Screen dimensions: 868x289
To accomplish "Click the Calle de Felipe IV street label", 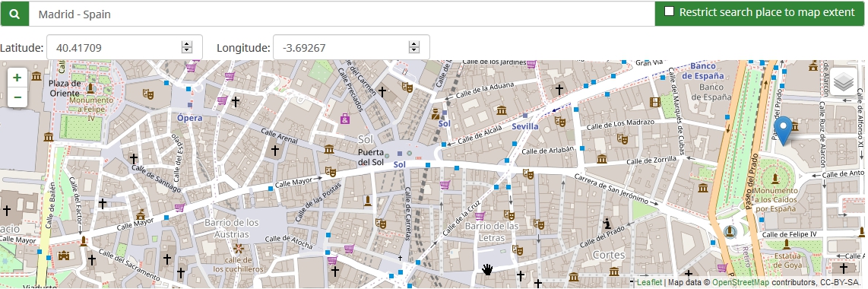I will pos(790,234).
